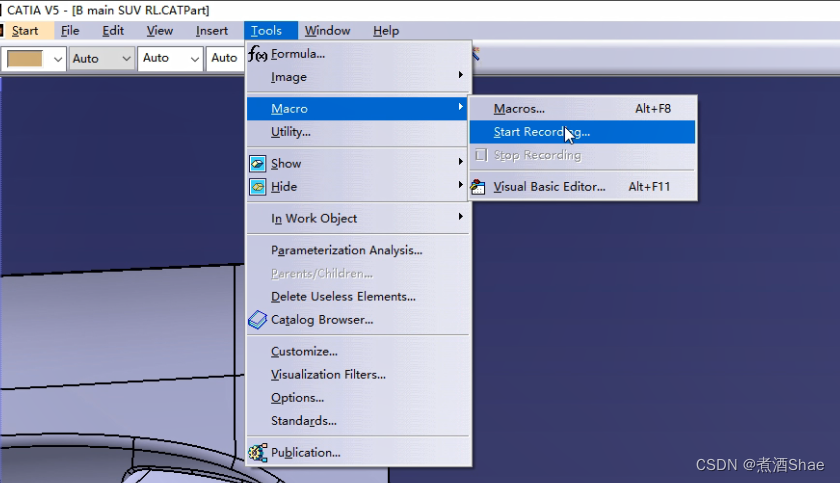Open the Insert menu

click(x=212, y=31)
